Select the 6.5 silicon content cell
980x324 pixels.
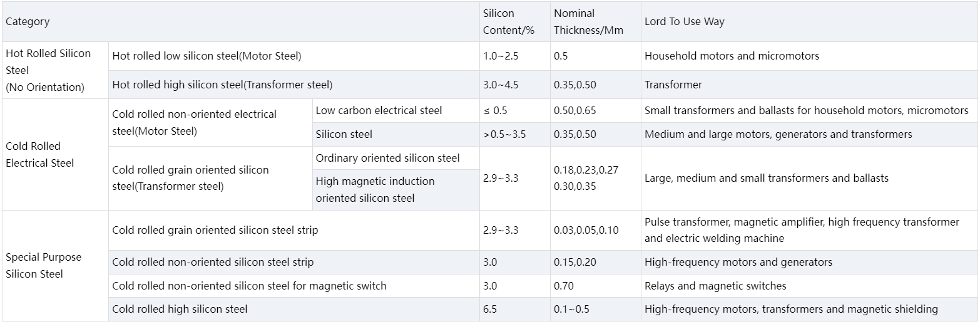[490, 309]
